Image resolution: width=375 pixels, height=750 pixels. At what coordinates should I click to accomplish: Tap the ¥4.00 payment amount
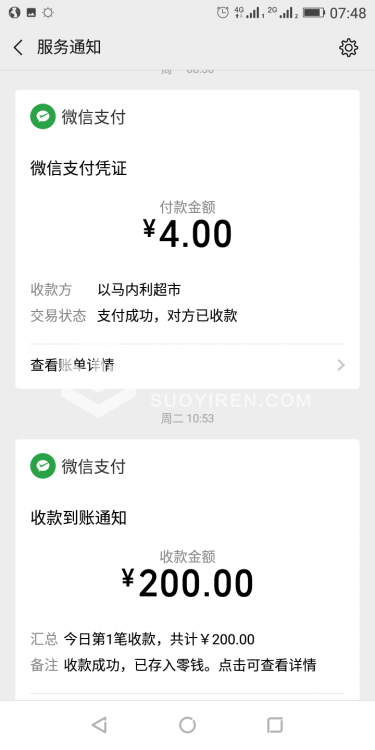click(188, 233)
